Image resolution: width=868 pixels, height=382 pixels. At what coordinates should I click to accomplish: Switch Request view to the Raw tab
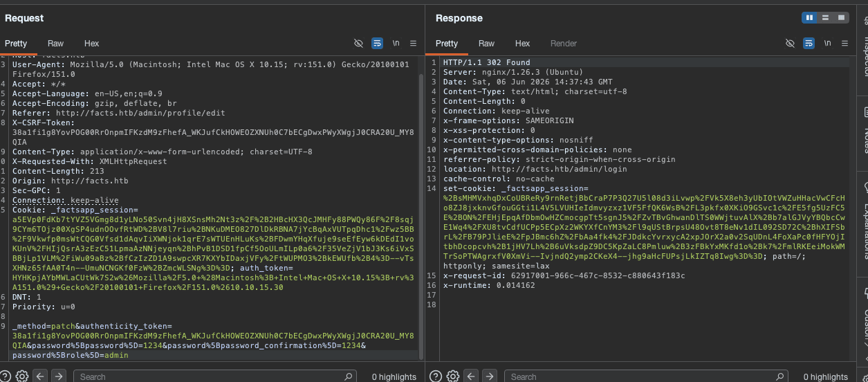[x=55, y=43]
